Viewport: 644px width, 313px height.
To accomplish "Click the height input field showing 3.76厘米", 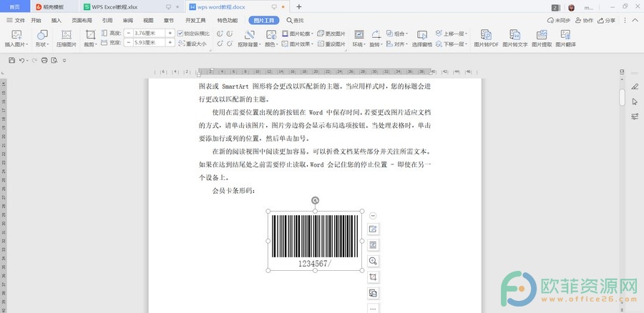I will pyautogui.click(x=149, y=33).
